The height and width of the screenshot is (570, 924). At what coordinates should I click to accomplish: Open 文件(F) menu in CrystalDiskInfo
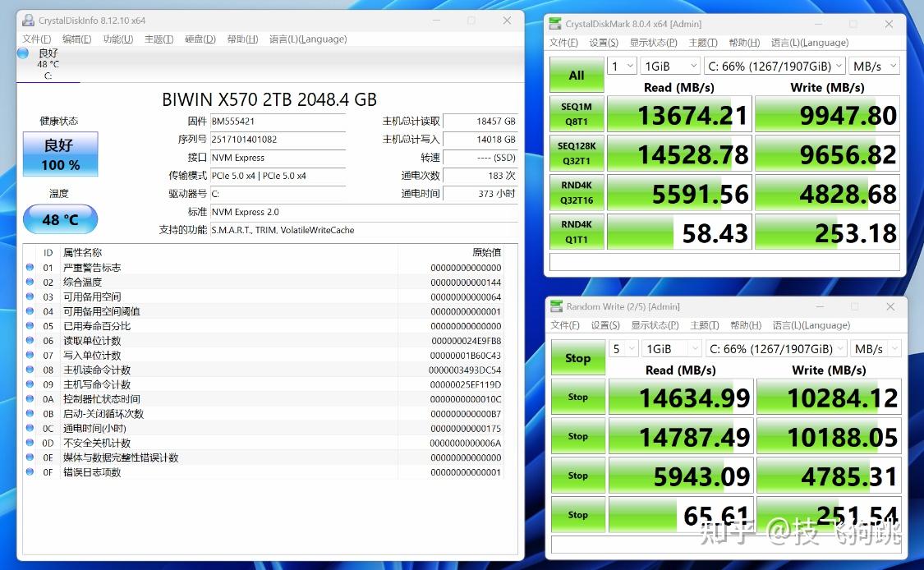coord(36,39)
